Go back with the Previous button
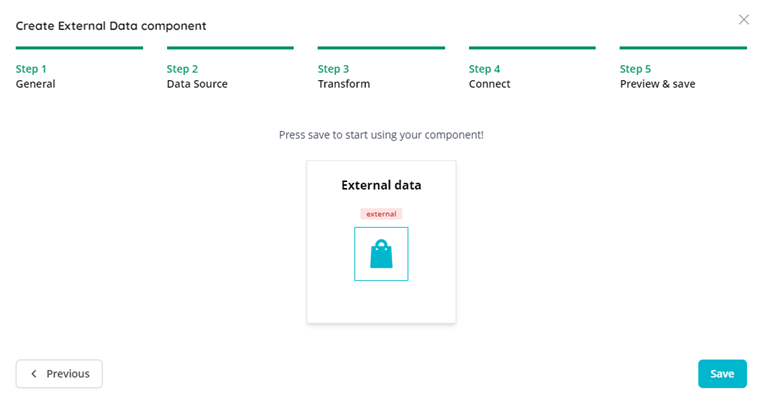 point(59,374)
